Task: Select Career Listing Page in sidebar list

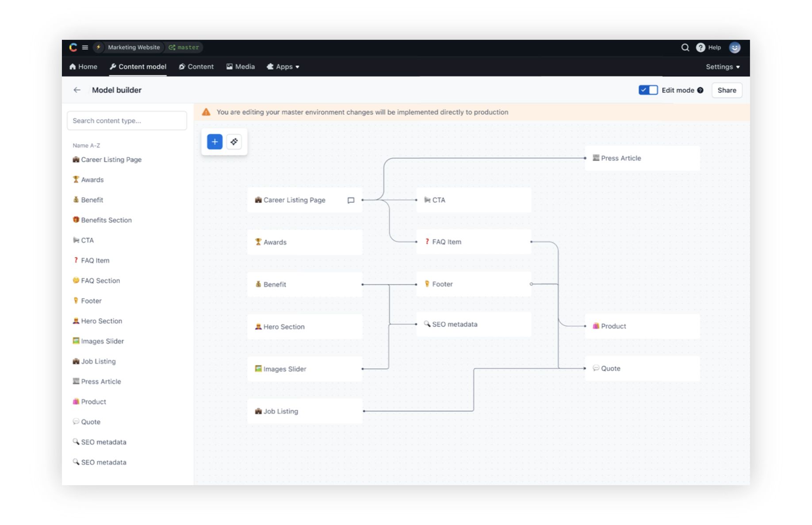Action: point(107,159)
